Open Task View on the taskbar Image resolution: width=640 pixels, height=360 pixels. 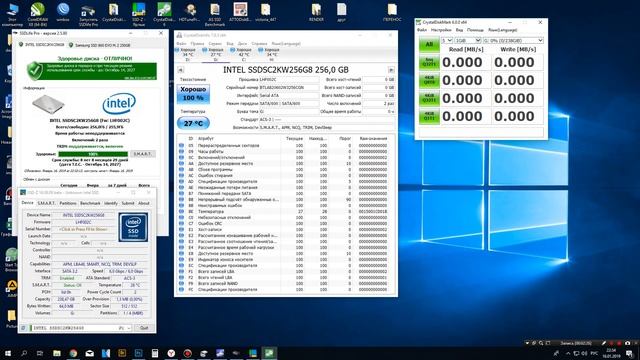(40, 353)
